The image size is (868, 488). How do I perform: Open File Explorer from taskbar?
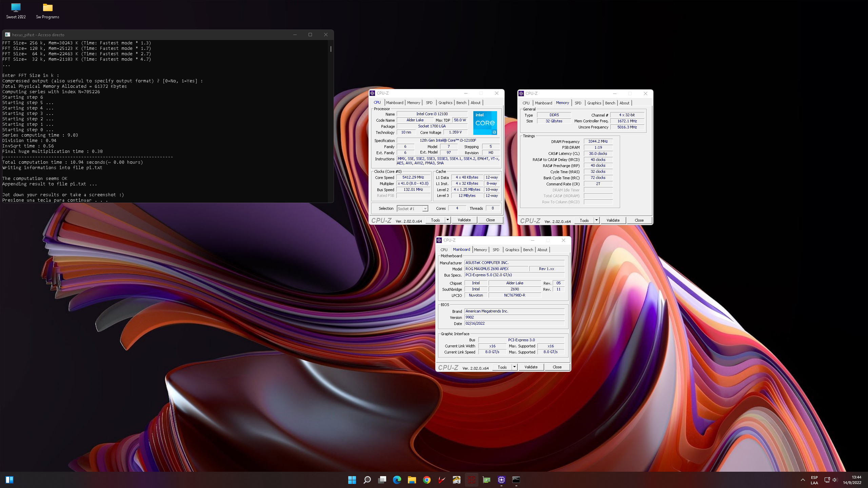tap(412, 480)
